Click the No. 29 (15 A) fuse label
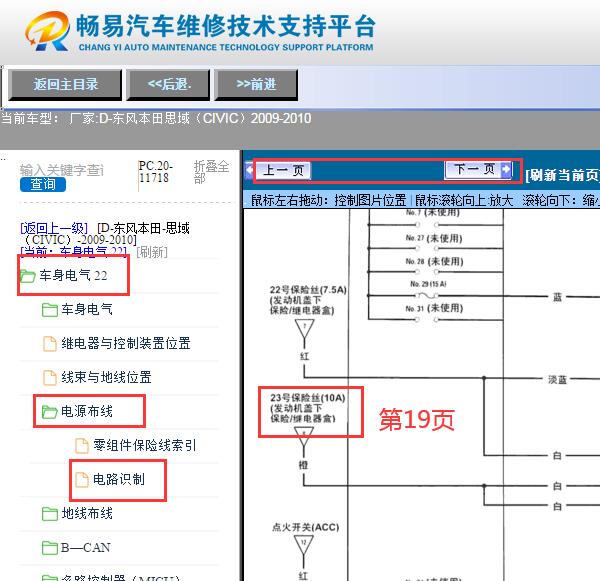600x581 pixels. (x=428, y=284)
